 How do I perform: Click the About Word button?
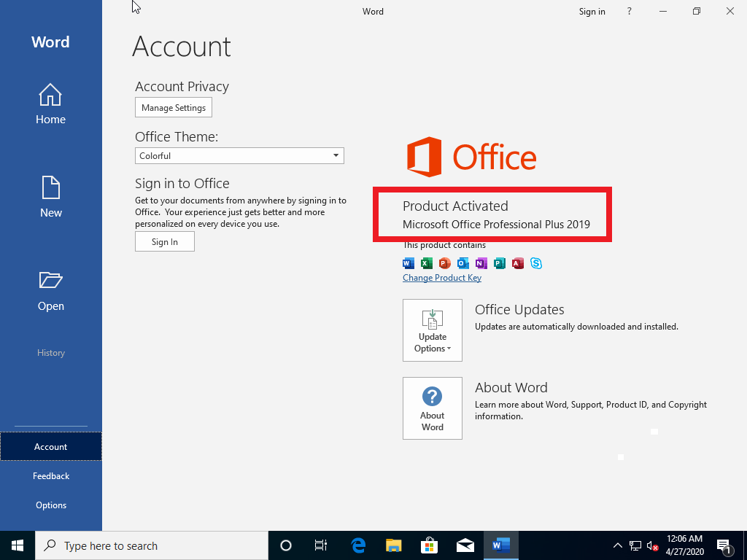pyautogui.click(x=432, y=408)
